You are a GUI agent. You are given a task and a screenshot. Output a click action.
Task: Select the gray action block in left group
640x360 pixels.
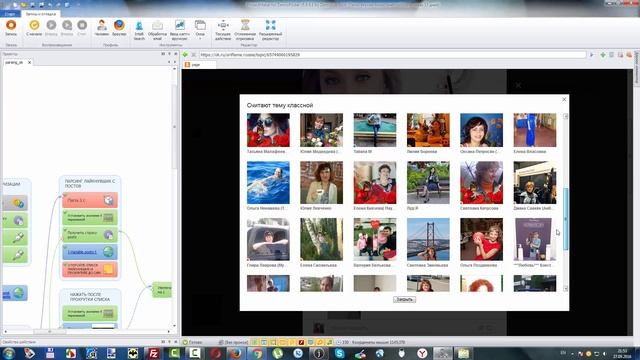[15, 203]
